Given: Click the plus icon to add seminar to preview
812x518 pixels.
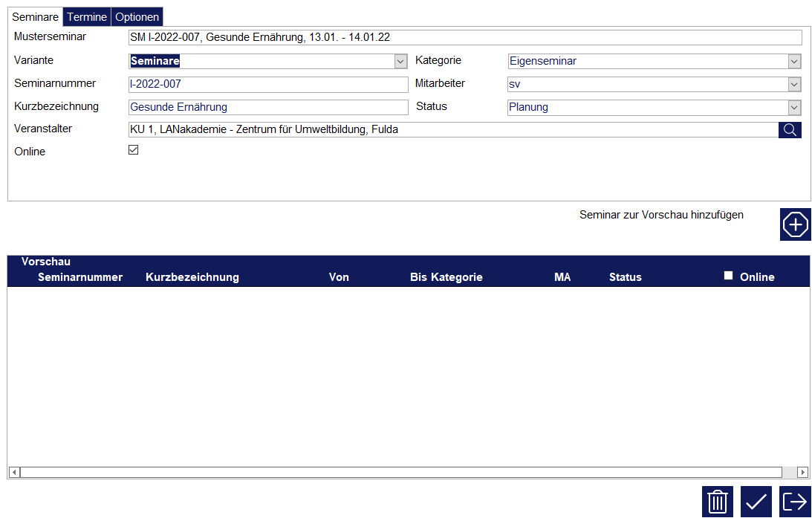Looking at the screenshot, I should 795,224.
